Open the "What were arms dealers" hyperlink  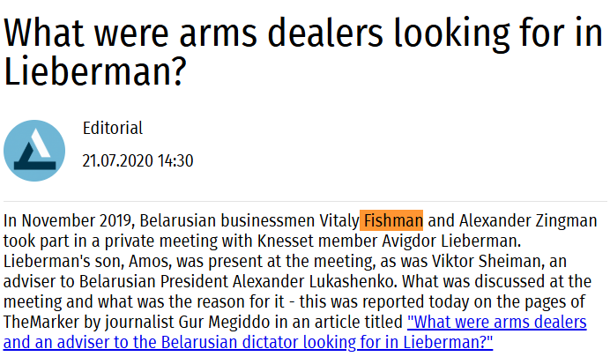294,332
